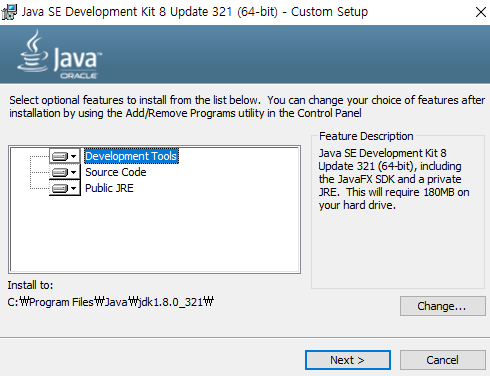The width and height of the screenshot is (490, 376).
Task: Open the Development Tools install-option dropdown
Action: (65, 156)
